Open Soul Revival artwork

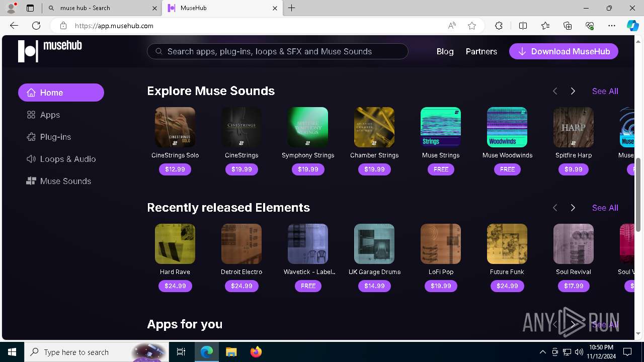tap(574, 244)
